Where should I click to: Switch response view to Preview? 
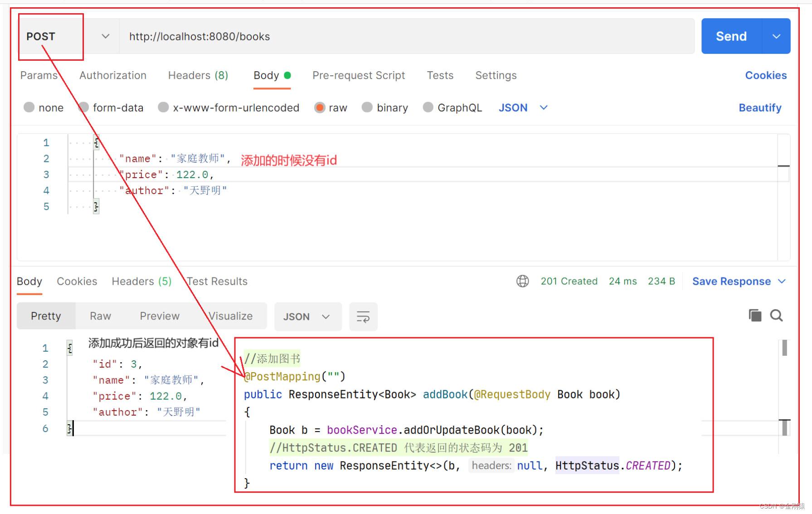160,316
